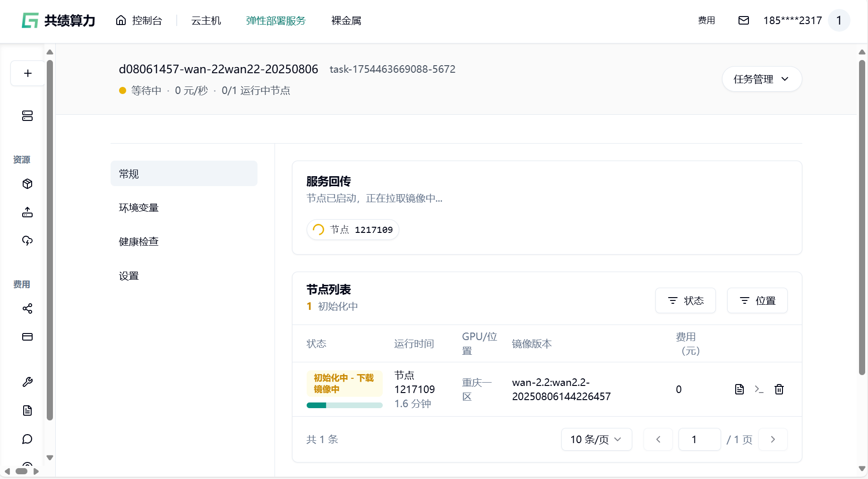The height and width of the screenshot is (479, 868).
Task: Open the 10 条/页 page size dropdown
Action: (596, 439)
